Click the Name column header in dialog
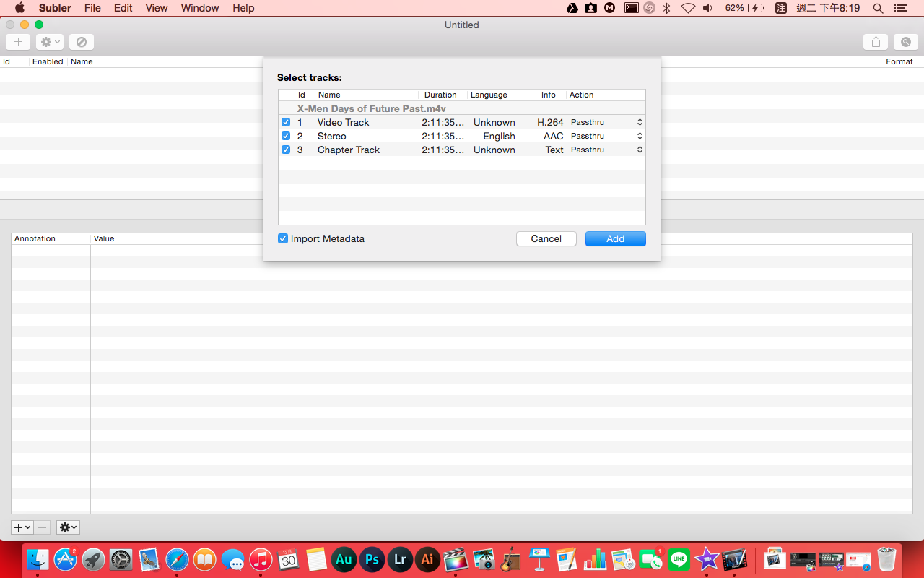This screenshot has height=578, width=924. [x=367, y=95]
